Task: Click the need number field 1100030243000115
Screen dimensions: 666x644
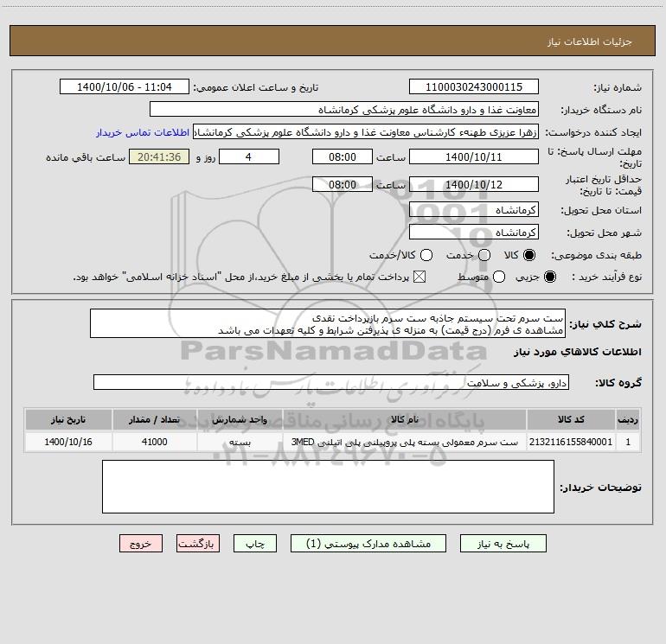Action: point(474,86)
